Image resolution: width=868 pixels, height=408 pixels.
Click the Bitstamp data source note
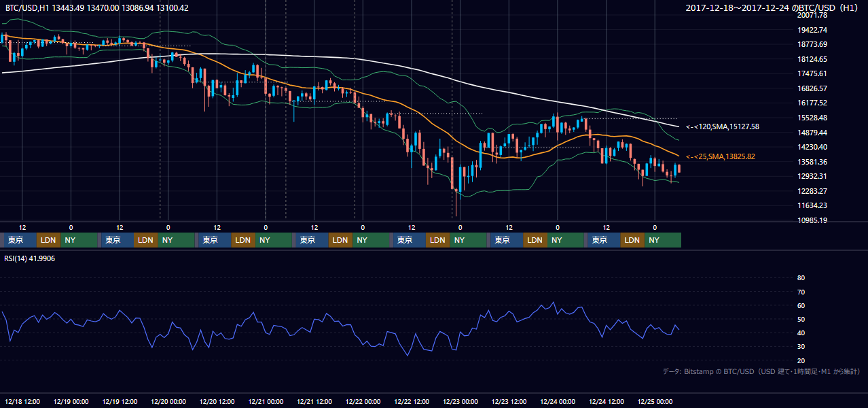pyautogui.click(x=761, y=371)
